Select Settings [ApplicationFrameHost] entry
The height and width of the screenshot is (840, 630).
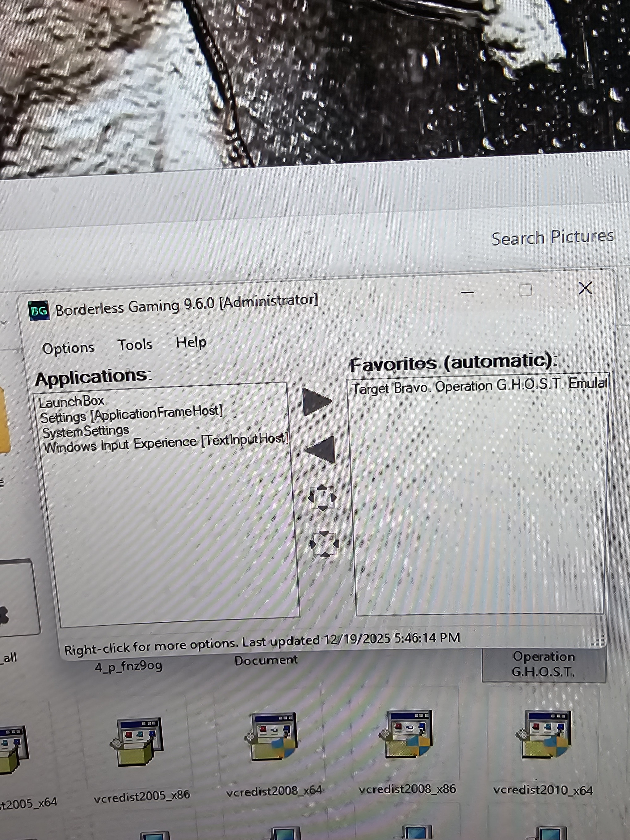[131, 414]
